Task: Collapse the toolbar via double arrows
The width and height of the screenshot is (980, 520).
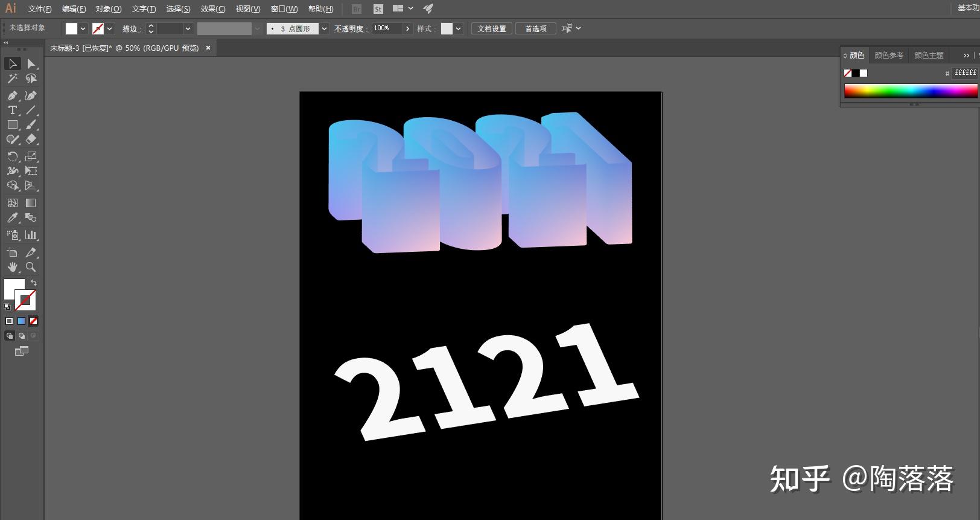Action: coord(6,43)
